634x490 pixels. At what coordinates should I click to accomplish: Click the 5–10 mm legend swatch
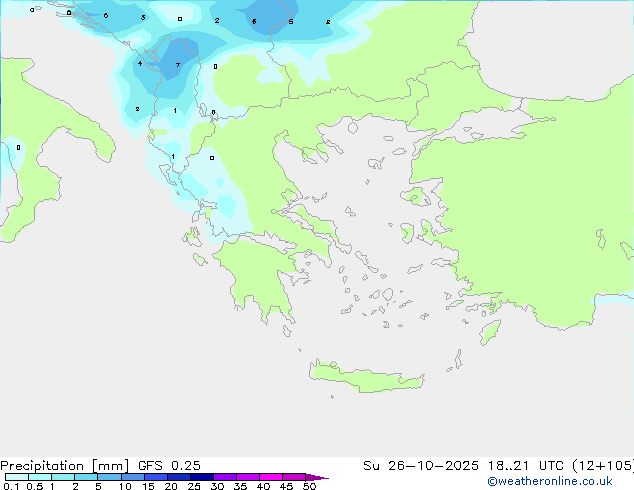coord(109,477)
